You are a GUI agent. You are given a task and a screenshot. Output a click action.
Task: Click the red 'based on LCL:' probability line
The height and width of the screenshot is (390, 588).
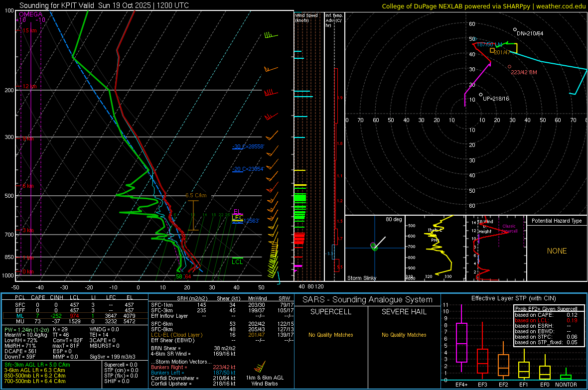[546, 321]
